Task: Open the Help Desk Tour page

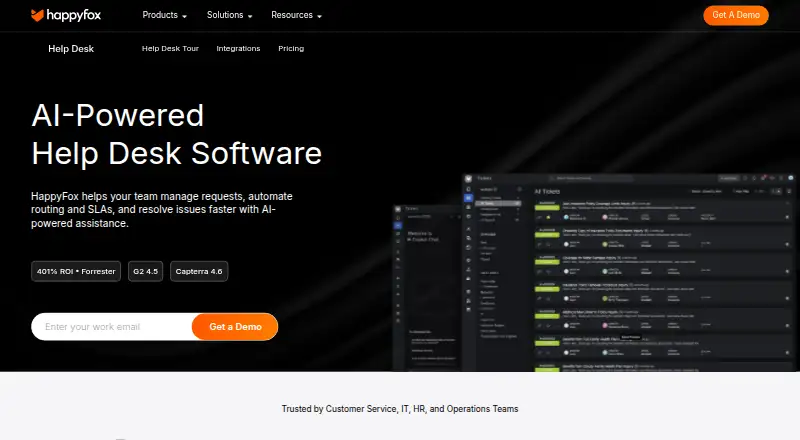Action: pyautogui.click(x=170, y=48)
